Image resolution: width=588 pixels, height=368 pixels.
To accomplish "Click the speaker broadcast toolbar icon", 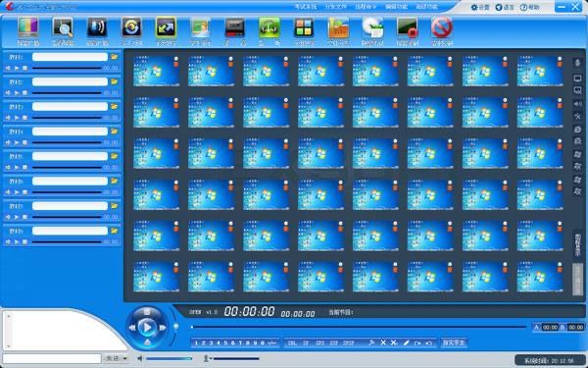I will click(x=97, y=28).
